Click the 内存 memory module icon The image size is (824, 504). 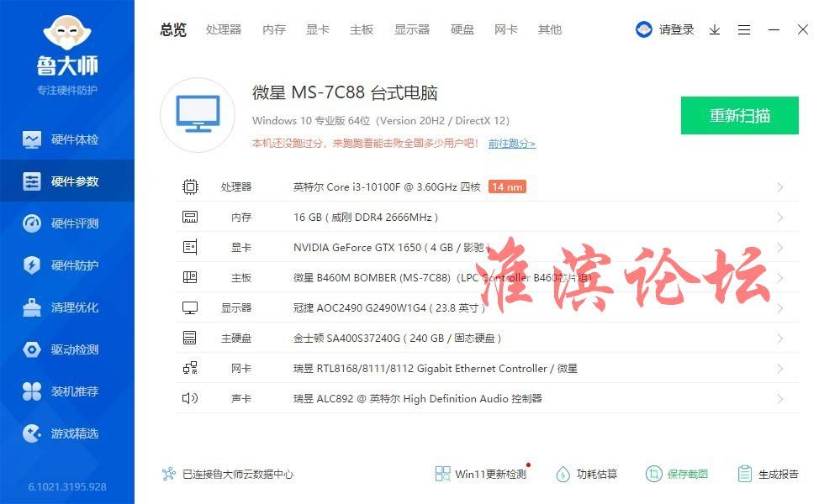[190, 217]
